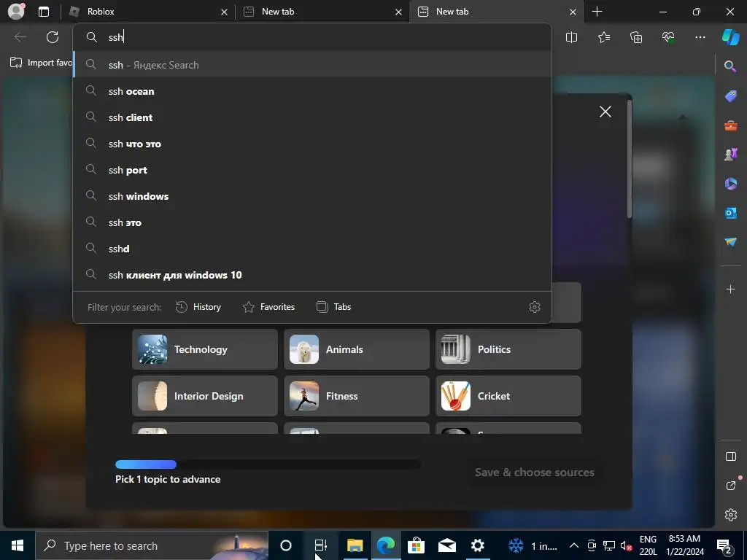Click the Cortana circle icon
The height and width of the screenshot is (560, 747).
[286, 545]
